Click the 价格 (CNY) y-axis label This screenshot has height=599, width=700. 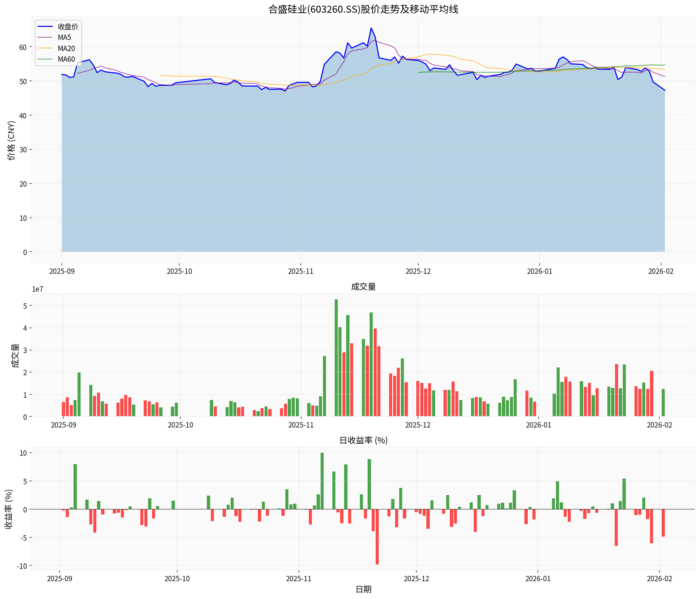[x=11, y=140]
